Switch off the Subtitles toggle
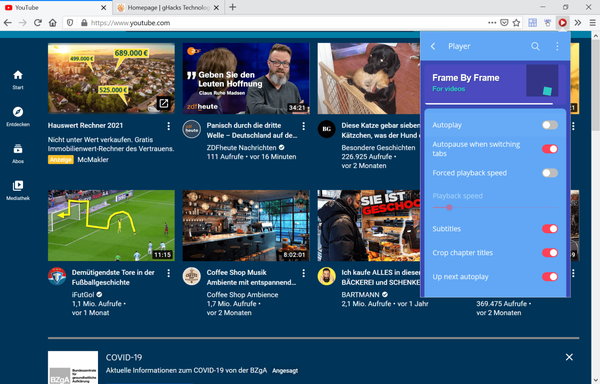 (x=550, y=229)
